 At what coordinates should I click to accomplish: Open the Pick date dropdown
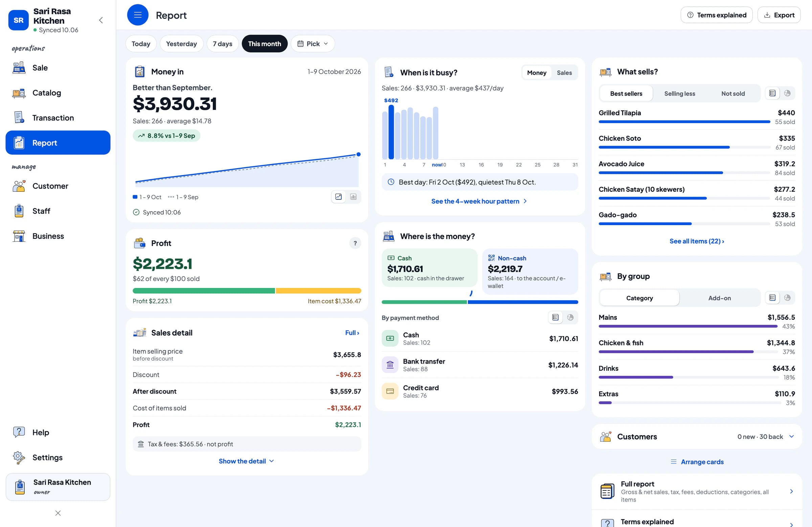pos(313,44)
